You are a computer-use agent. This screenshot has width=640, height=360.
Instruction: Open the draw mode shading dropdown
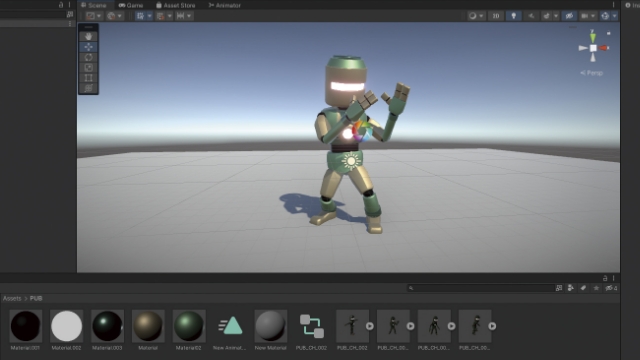[x=476, y=16]
